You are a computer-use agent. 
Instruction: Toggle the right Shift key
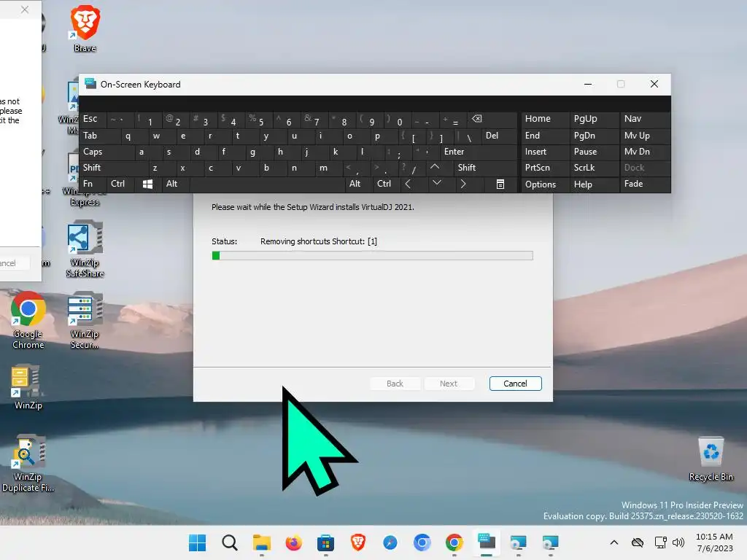coord(485,168)
